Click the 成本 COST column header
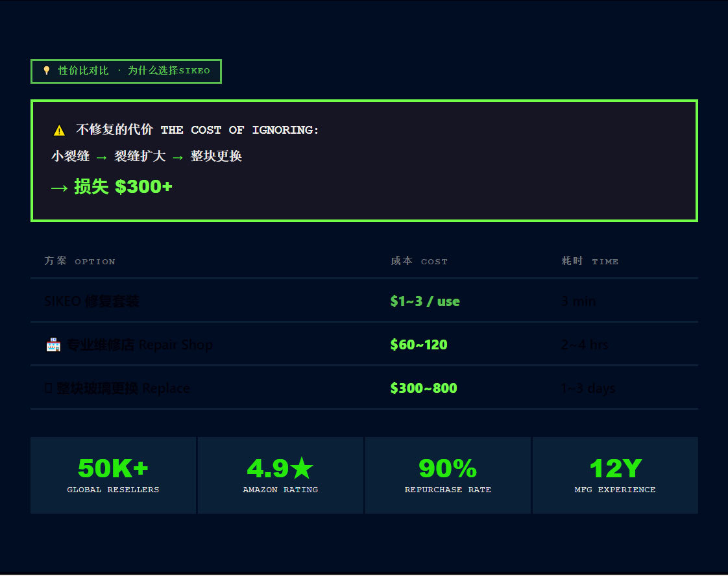 tap(419, 261)
